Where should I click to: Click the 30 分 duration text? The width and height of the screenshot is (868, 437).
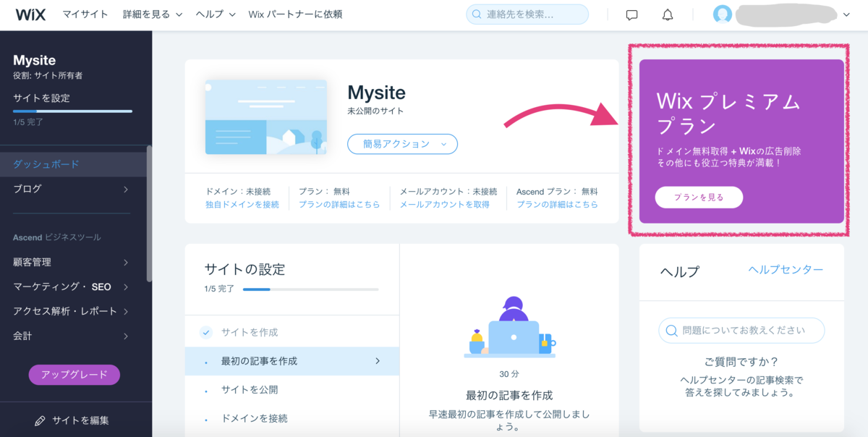pyautogui.click(x=509, y=375)
